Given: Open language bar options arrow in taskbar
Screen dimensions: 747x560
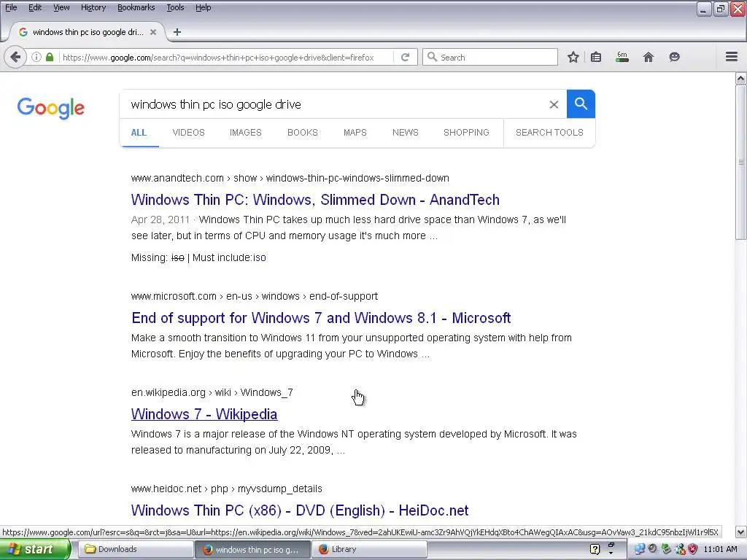Looking at the screenshot, I should coord(611,553).
